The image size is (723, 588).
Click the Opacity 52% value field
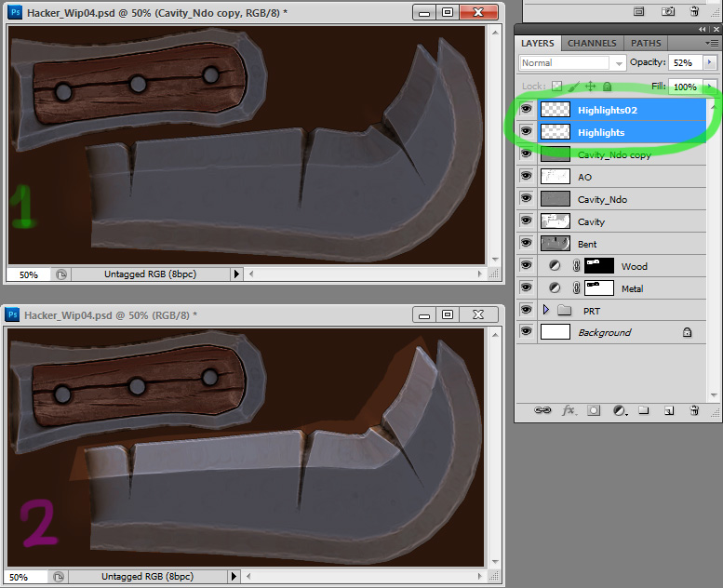[x=684, y=62]
